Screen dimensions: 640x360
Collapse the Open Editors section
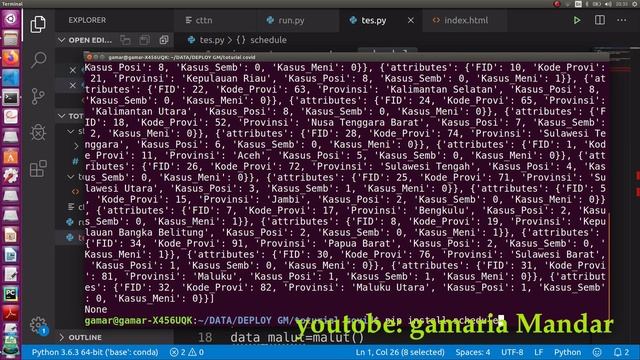pos(62,40)
